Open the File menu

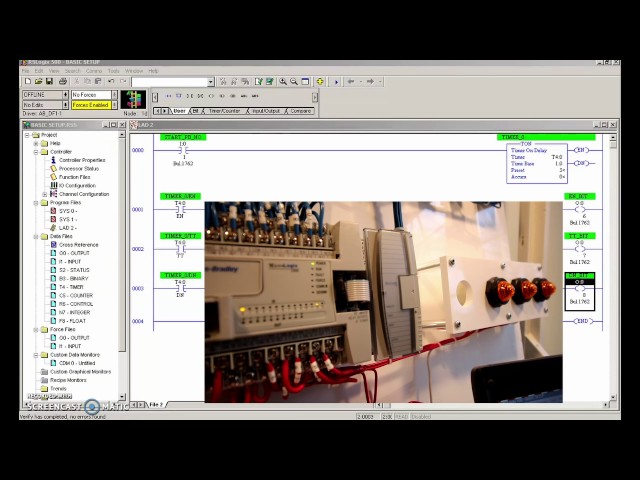(25, 71)
